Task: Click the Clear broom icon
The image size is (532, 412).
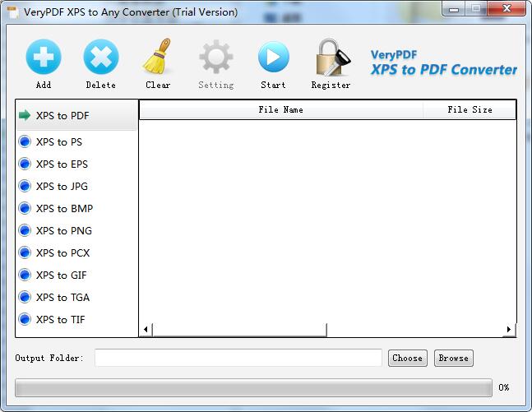Action: point(157,58)
